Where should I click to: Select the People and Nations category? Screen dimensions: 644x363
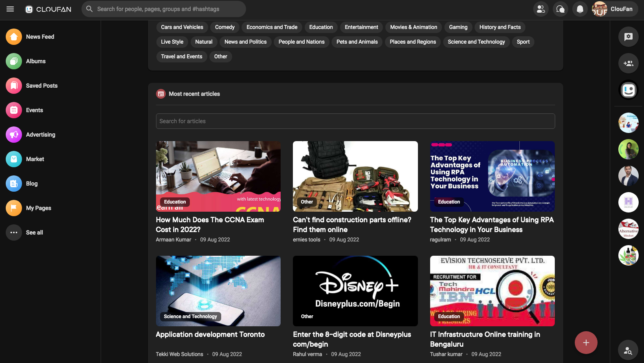[301, 42]
